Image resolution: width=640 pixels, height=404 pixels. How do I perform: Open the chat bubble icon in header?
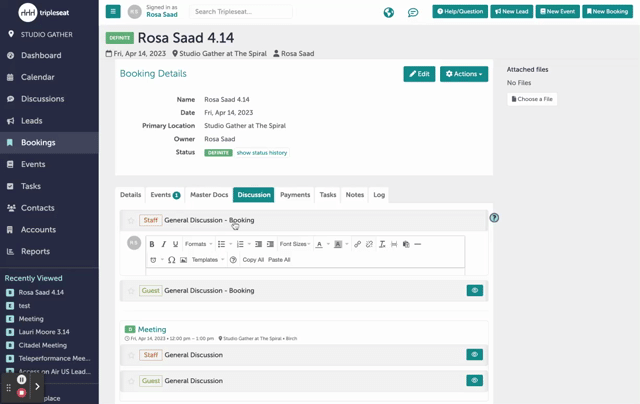pos(413,12)
